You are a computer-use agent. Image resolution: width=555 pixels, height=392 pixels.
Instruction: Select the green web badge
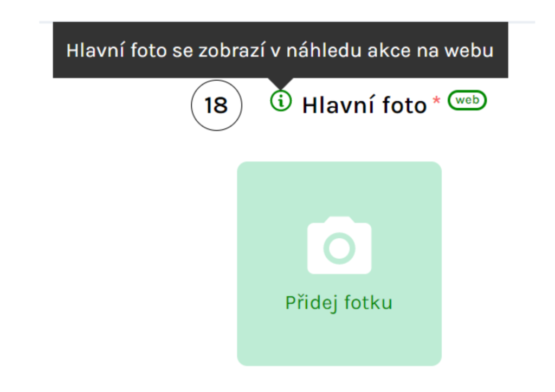[x=467, y=100]
